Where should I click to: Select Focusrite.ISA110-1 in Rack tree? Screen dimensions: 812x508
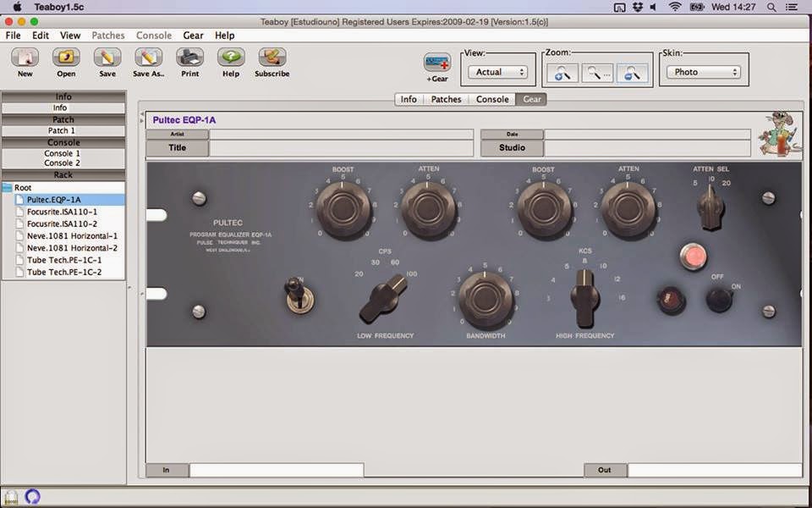[62, 212]
